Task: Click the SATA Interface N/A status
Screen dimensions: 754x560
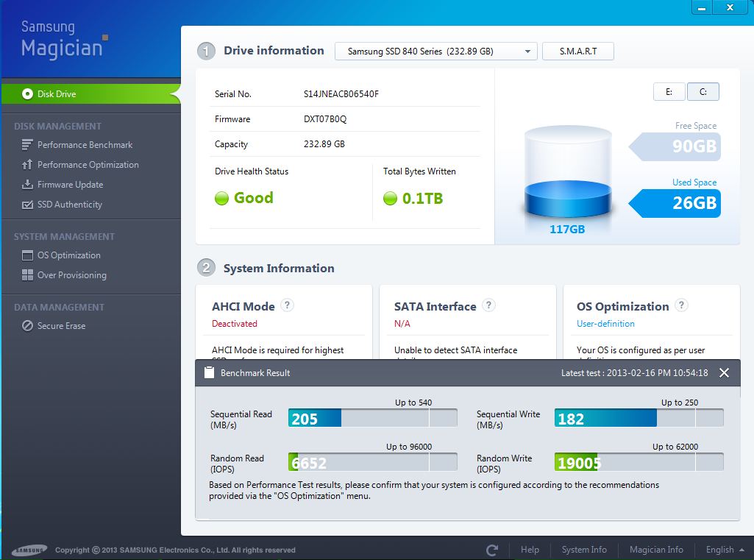Action: click(x=402, y=324)
